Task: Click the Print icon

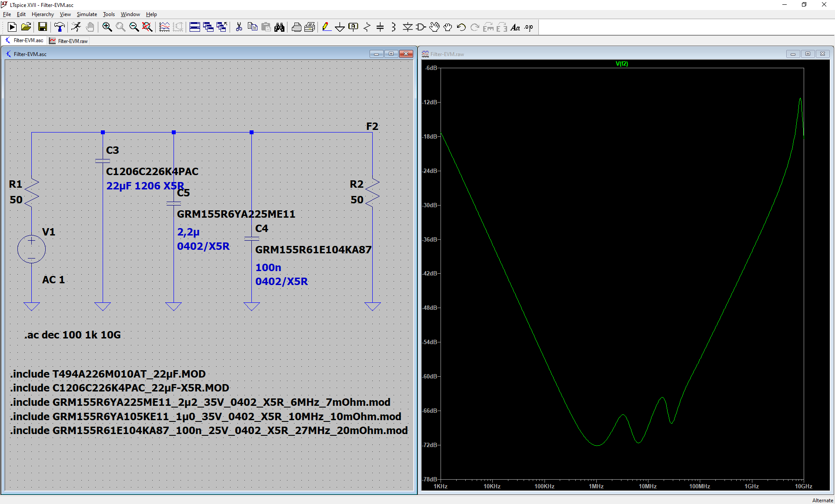Action: pos(296,27)
